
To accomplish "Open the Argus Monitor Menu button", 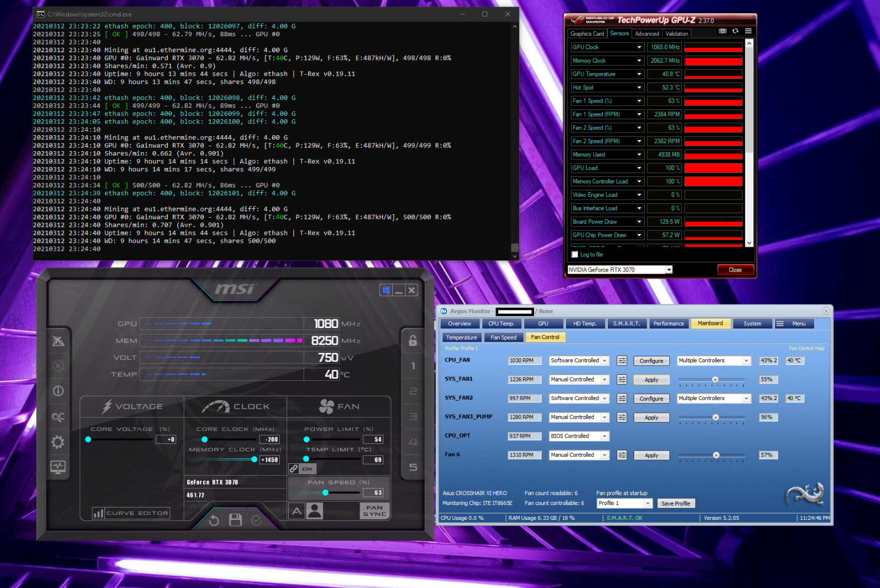I will point(794,324).
